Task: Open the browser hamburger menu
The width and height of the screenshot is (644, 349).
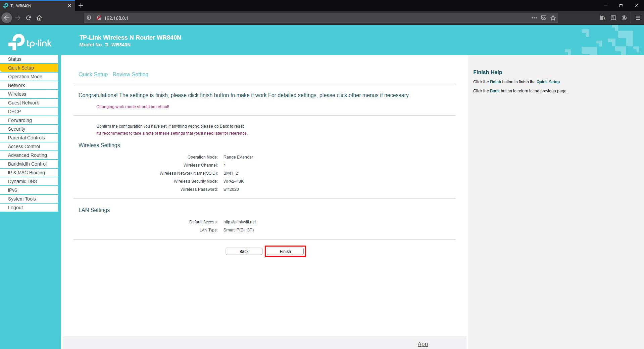Action: tap(637, 18)
